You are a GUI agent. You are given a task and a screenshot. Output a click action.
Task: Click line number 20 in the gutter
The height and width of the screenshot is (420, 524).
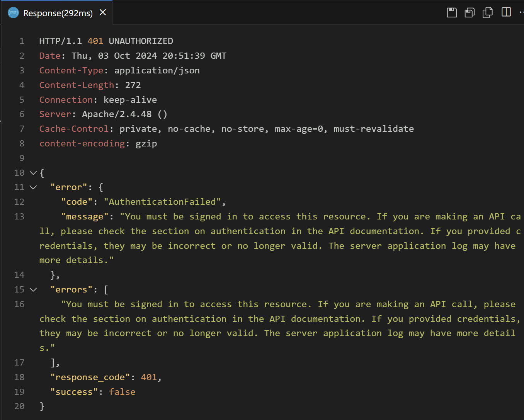[x=19, y=406]
